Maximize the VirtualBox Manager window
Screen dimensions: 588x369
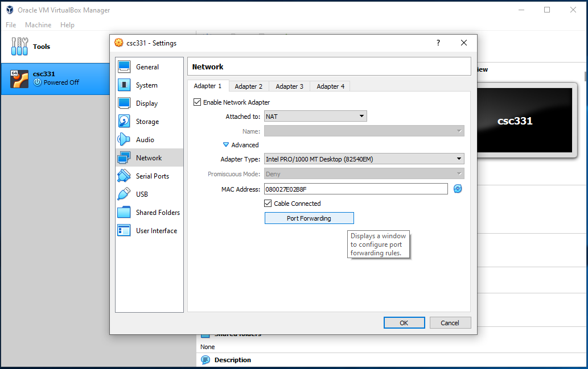547,10
